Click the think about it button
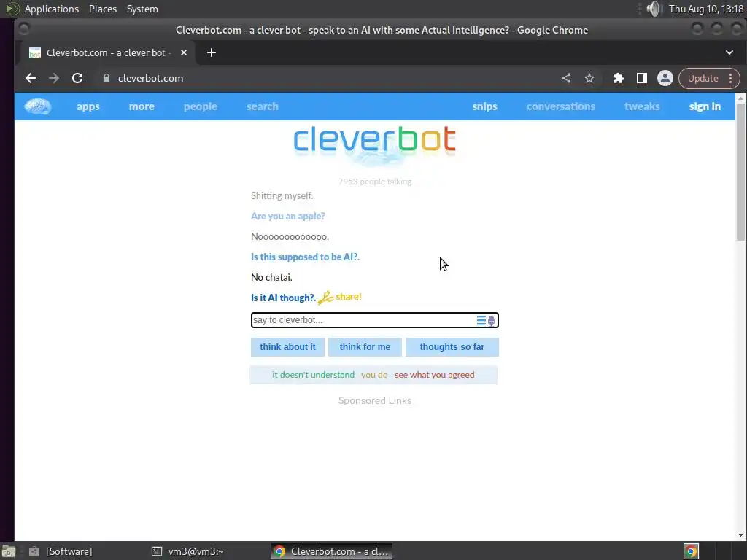Screen dimensions: 747x560 pos(287,347)
